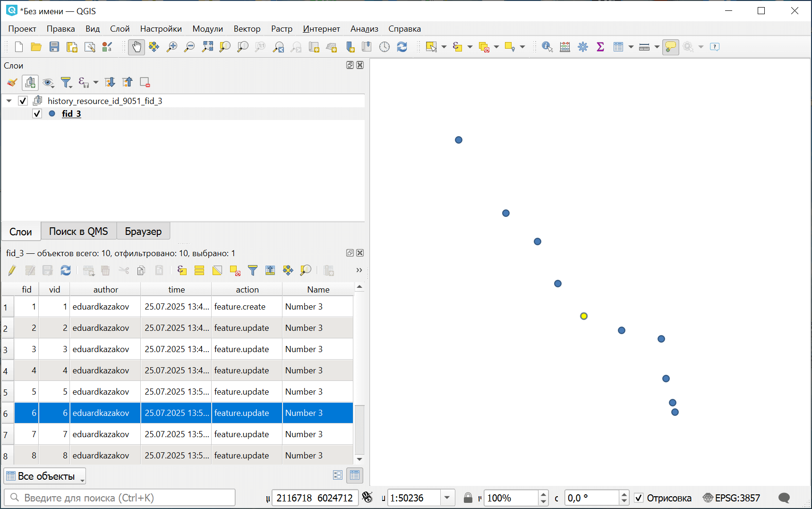Click the Refresh map toolbar icon
This screenshot has height=509, width=812.
(x=402, y=47)
